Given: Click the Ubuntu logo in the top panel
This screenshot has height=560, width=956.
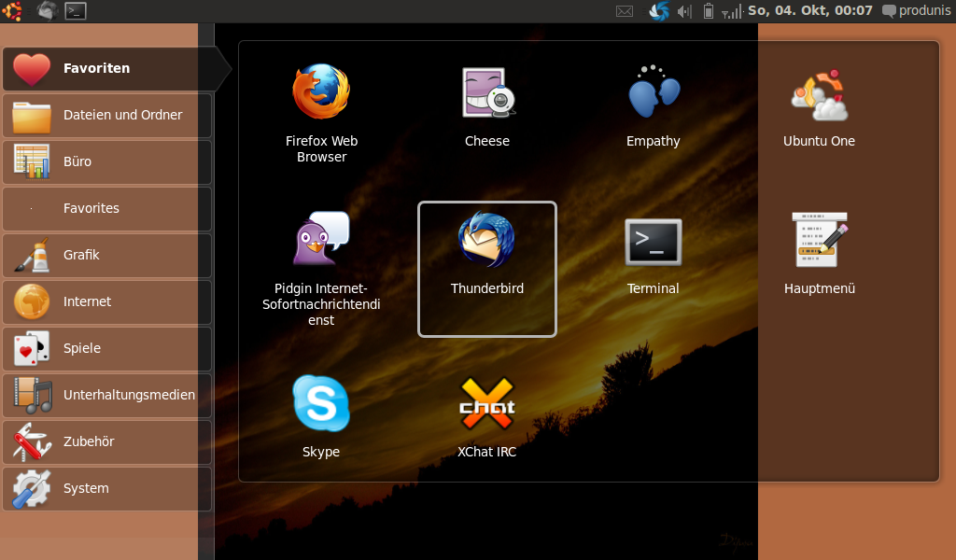Looking at the screenshot, I should pyautogui.click(x=12, y=11).
